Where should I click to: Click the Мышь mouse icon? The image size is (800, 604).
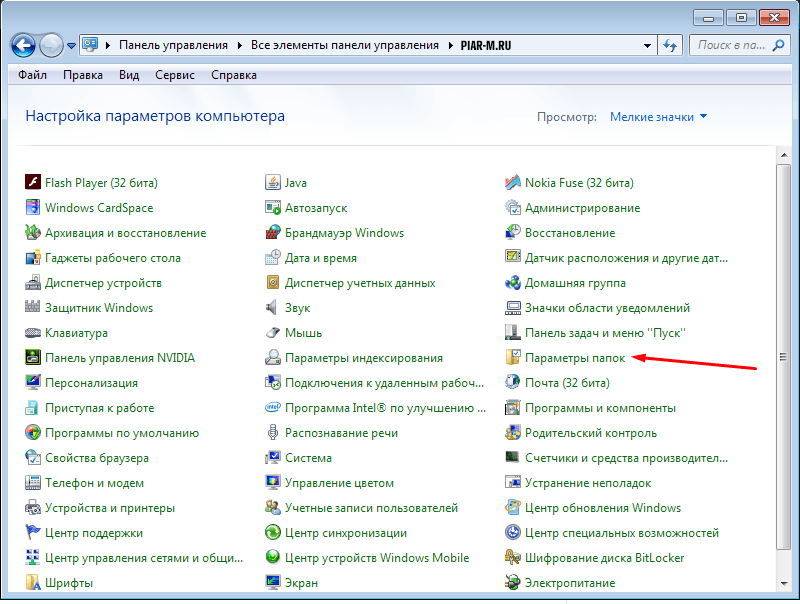coord(273,332)
